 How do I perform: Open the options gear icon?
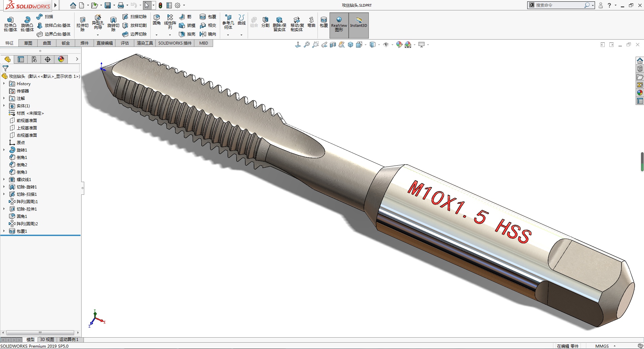click(178, 5)
